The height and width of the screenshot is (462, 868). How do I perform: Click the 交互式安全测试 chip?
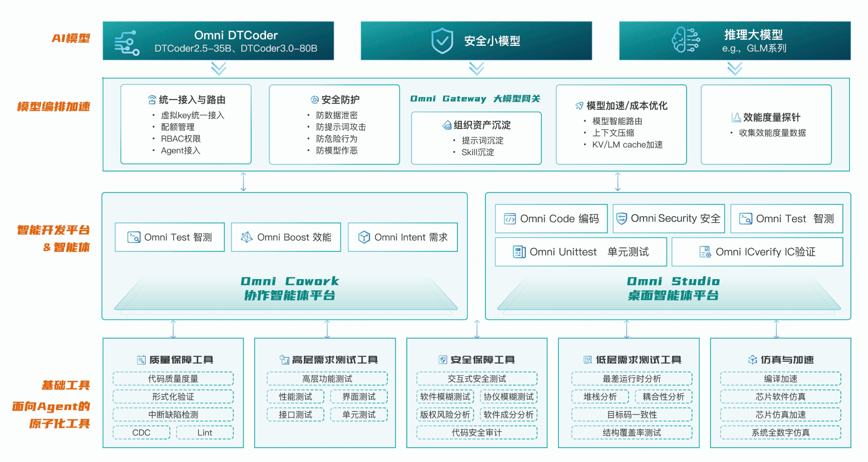click(x=477, y=378)
